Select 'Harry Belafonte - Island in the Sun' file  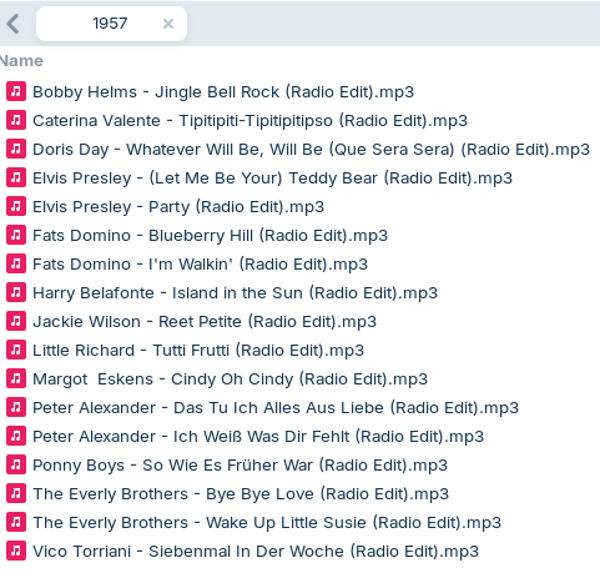(235, 293)
